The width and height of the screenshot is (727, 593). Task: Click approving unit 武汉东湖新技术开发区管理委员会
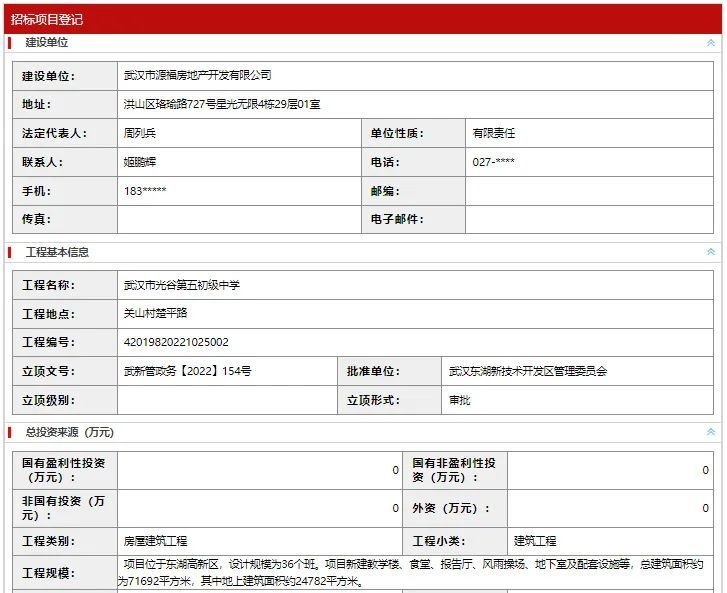pyautogui.click(x=528, y=371)
